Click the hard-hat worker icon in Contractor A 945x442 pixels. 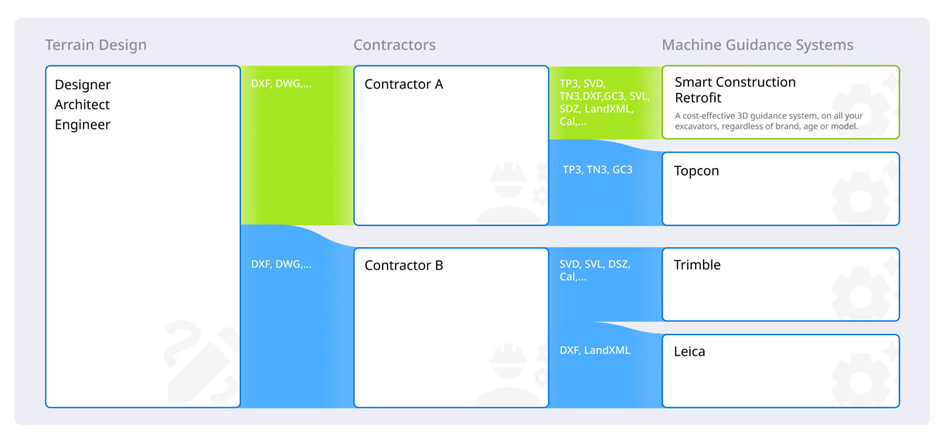(x=512, y=193)
